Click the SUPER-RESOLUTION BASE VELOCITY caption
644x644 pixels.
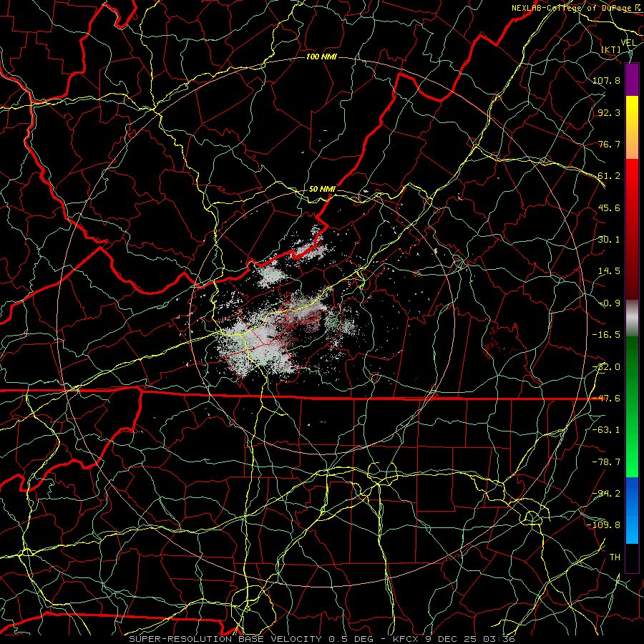(x=227, y=639)
